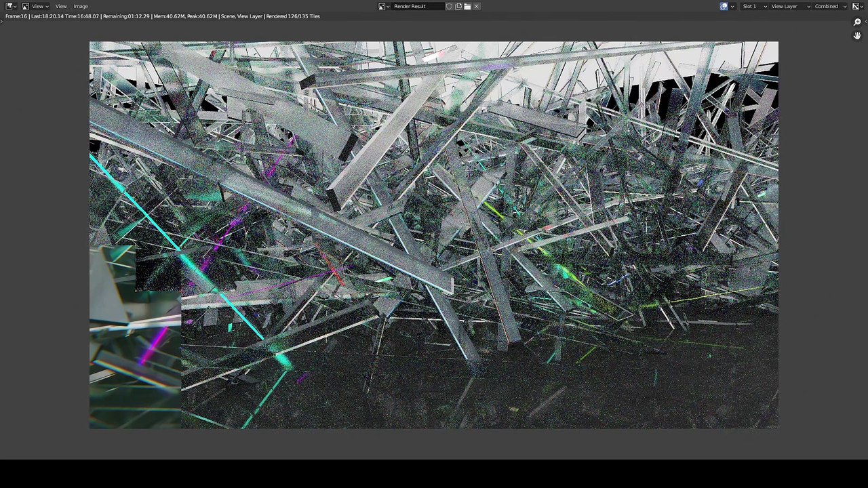Open the editor type selector icon
This screenshot has width=868, height=488.
(x=12, y=6)
